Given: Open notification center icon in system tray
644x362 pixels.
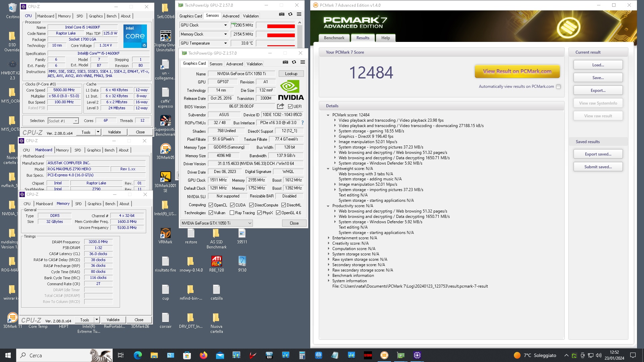Looking at the screenshot, I should click(633, 355).
